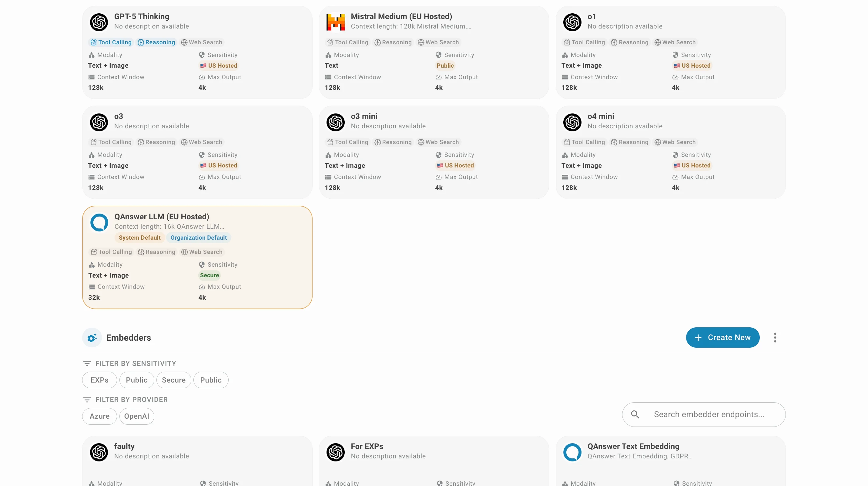Click the Tool Calling icon on the o1 card
This screenshot has height=486, width=868.
567,42
